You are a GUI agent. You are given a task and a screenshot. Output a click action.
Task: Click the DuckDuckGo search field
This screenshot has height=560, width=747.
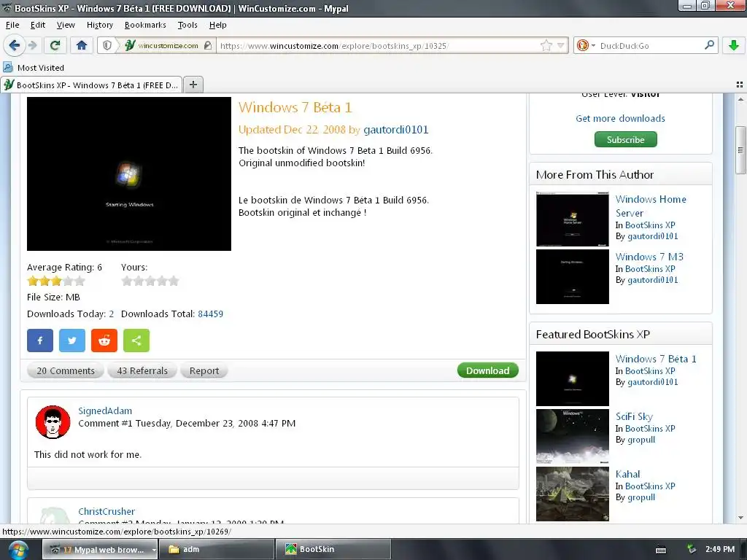click(649, 46)
